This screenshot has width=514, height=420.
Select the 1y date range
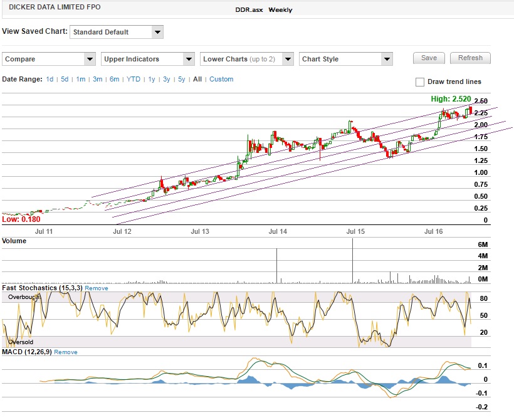tap(152, 80)
